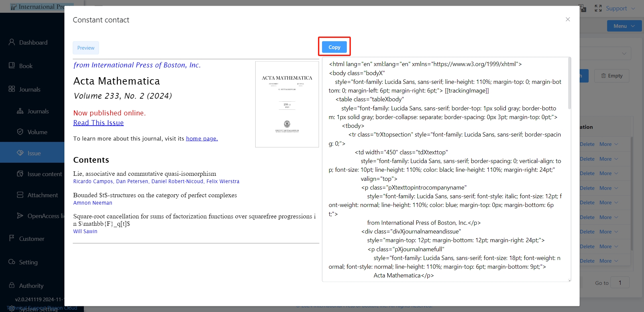Expand the top-level Journals sidebar section
This screenshot has width=644, height=312.
pos(30,90)
